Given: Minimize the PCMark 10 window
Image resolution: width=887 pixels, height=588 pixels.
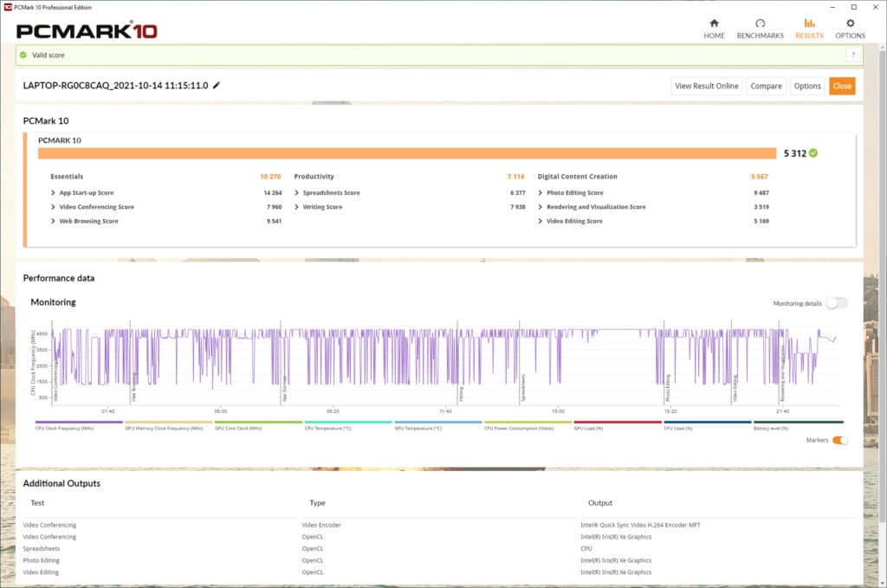Looking at the screenshot, I should (x=832, y=7).
